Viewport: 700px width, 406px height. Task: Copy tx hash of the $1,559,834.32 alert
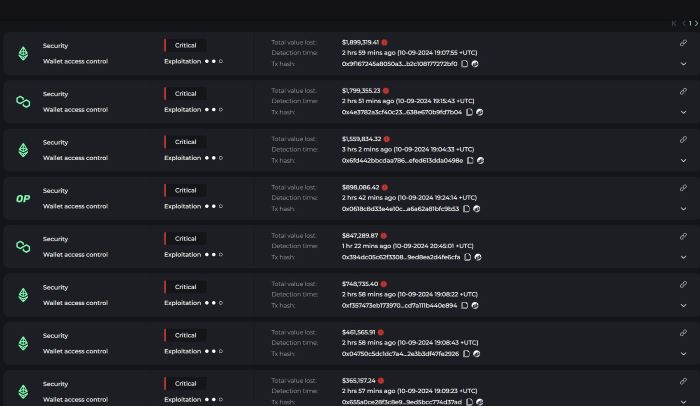[x=471, y=160]
